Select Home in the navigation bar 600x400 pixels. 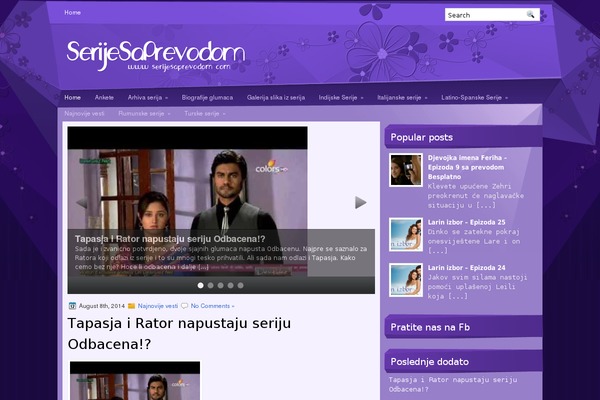(72, 98)
